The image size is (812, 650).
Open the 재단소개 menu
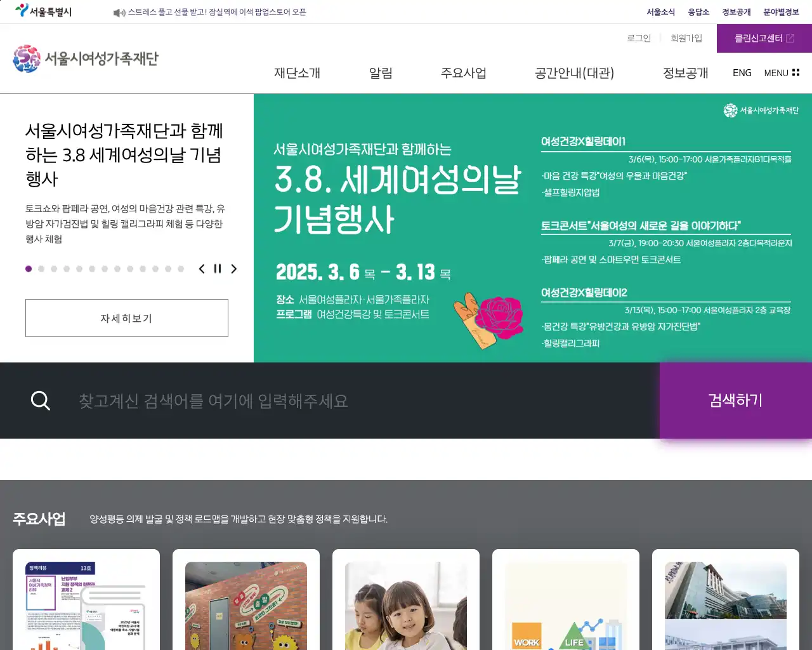pos(298,73)
